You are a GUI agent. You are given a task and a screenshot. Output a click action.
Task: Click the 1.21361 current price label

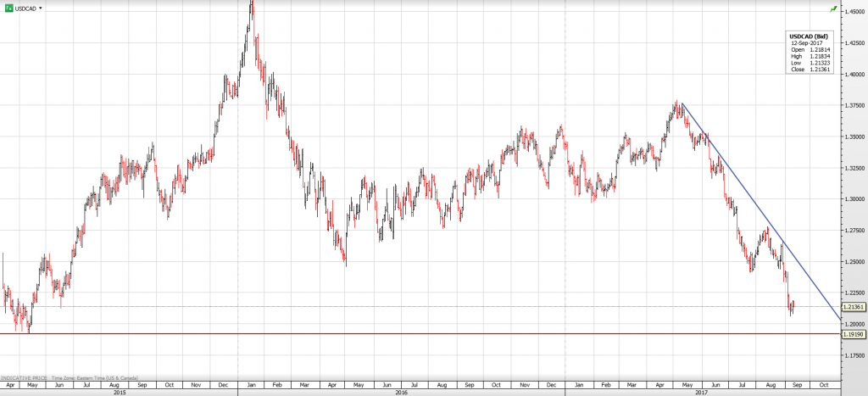point(854,307)
